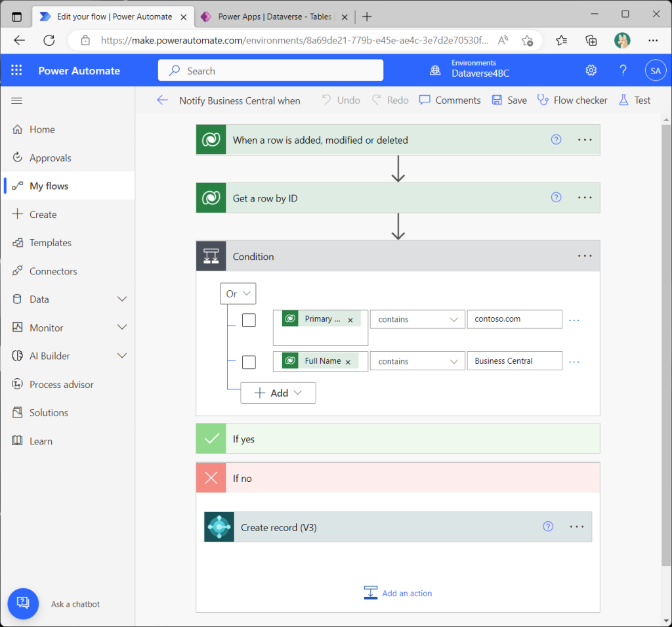Remove the 'Full Name' dynamic token
Screen dimensions: 672x627
(x=348, y=362)
